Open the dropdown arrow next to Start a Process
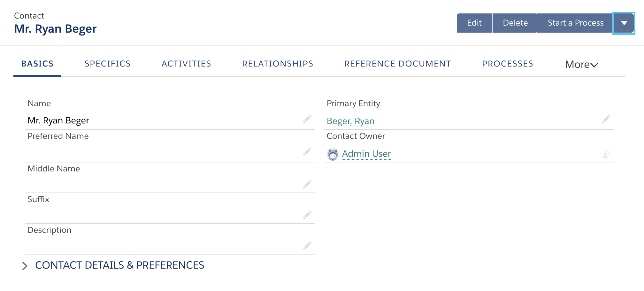 tap(624, 23)
